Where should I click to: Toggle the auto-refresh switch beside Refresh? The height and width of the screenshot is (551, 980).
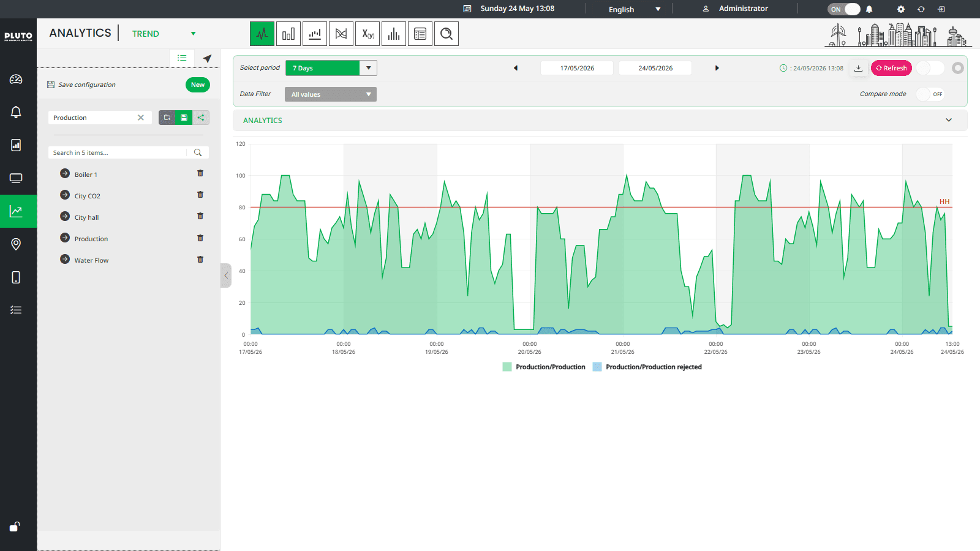pyautogui.click(x=930, y=68)
